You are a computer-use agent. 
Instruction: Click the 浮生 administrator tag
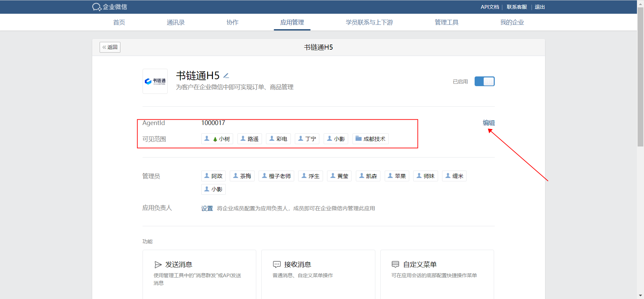(311, 176)
